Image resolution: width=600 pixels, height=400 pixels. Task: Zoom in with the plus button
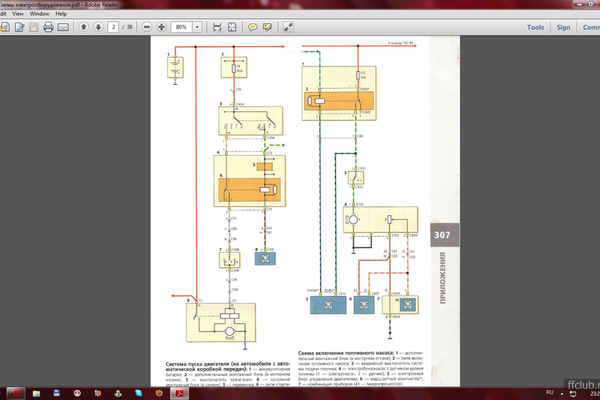[x=161, y=27]
